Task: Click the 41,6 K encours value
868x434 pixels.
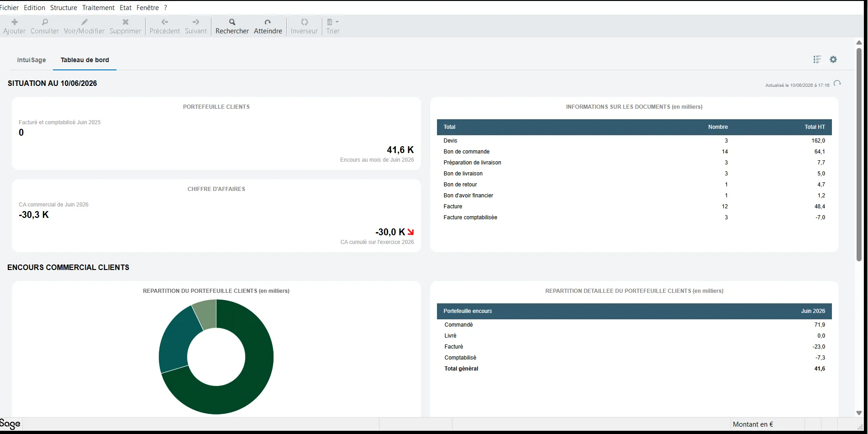Action: [x=400, y=150]
